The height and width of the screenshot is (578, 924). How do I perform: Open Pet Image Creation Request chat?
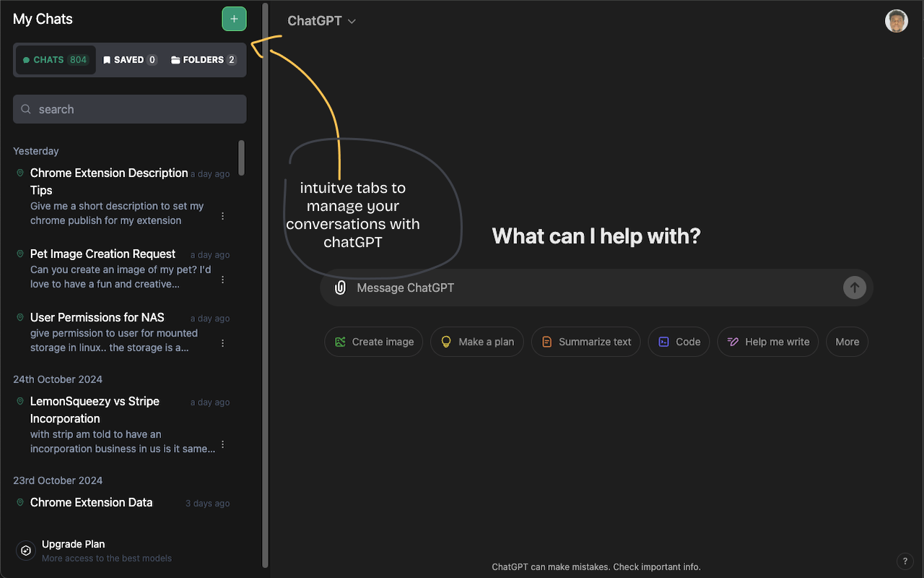point(103,254)
